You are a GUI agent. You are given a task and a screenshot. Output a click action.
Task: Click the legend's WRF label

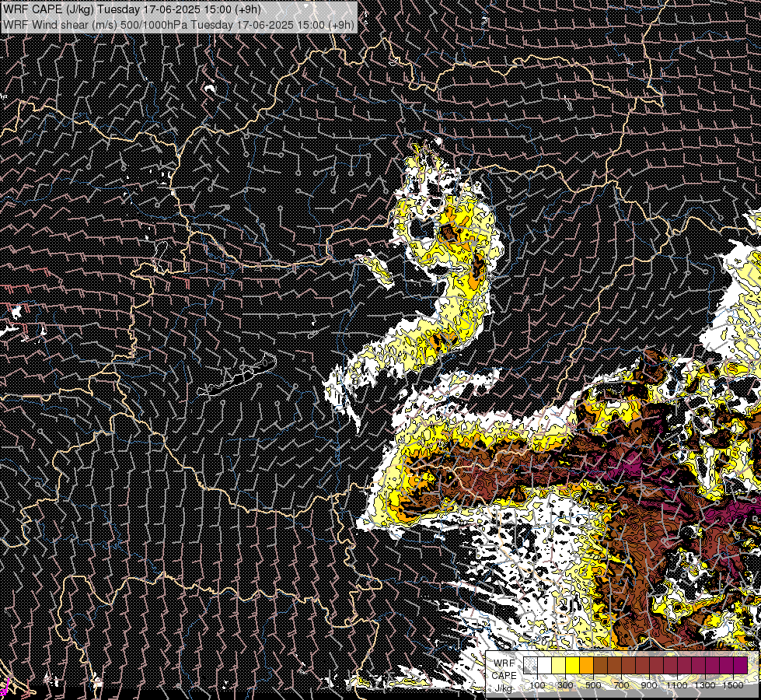click(x=504, y=663)
